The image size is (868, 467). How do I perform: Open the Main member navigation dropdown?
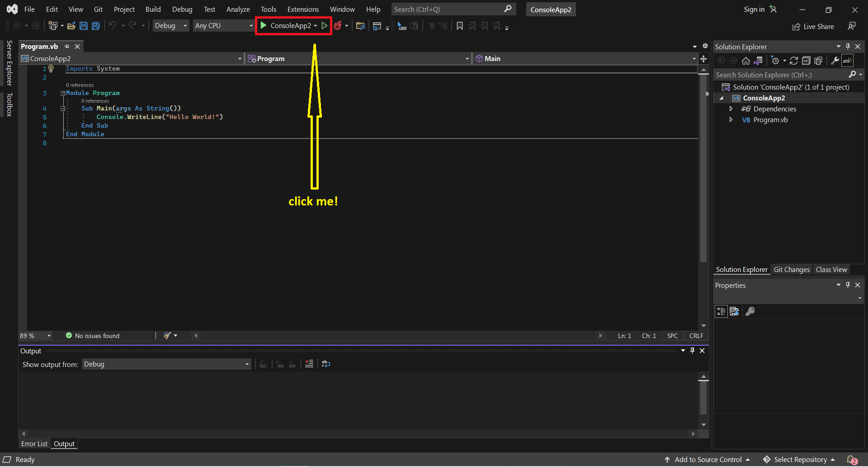[x=585, y=59]
